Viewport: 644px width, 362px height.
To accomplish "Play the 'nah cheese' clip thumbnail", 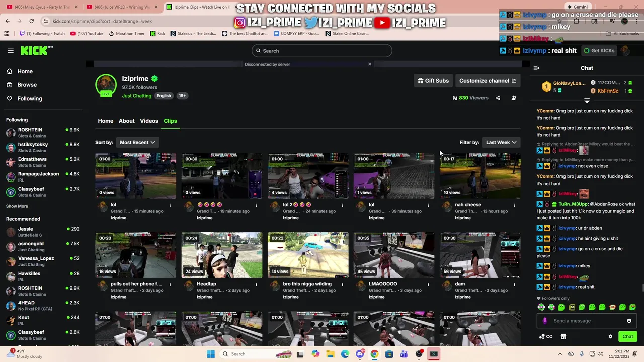I will (x=480, y=176).
